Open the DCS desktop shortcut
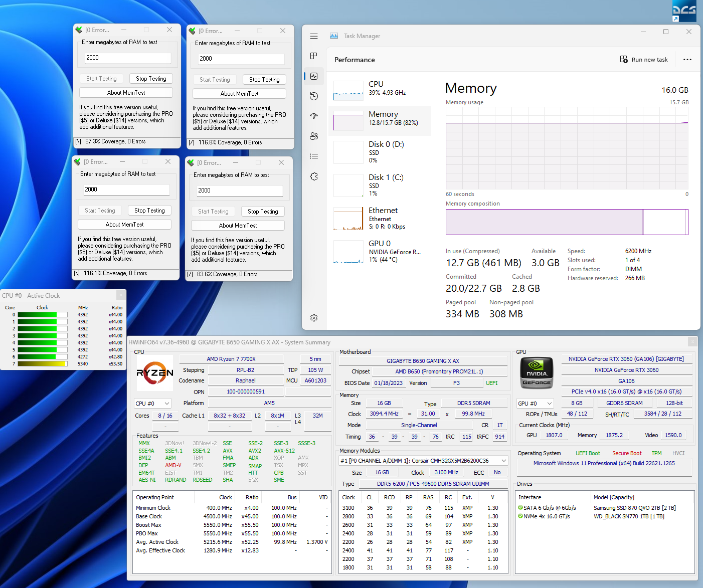Screen dimensions: 703x588 (684, 11)
